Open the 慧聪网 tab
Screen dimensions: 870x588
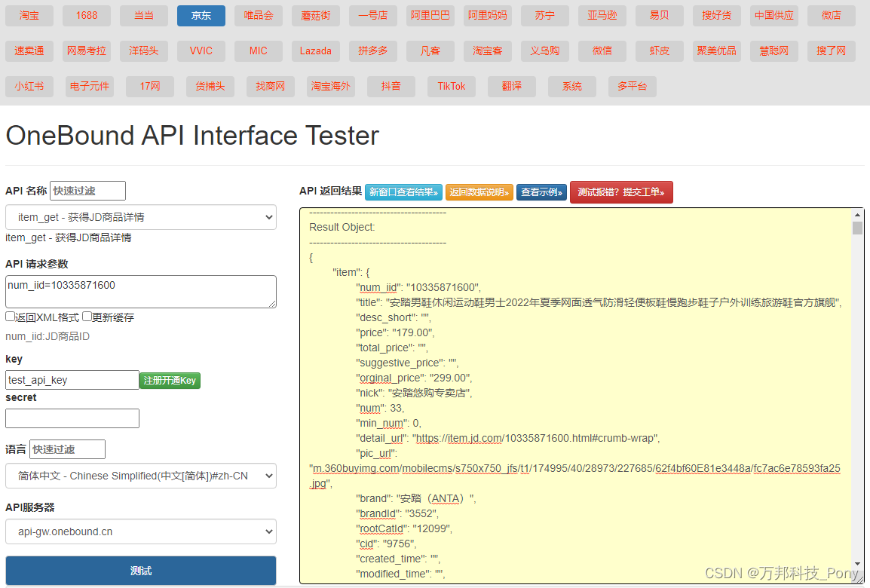[774, 51]
